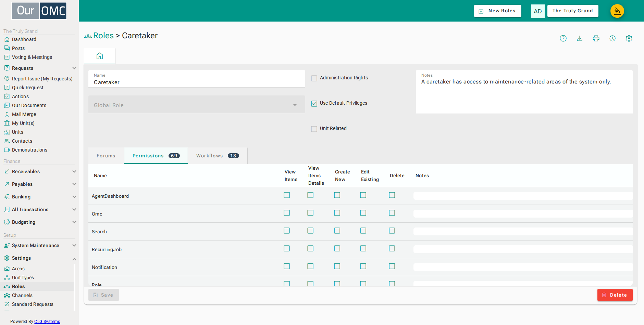Click the Channels sidebar icon
Screen dimensions: 644x325
[7, 295]
